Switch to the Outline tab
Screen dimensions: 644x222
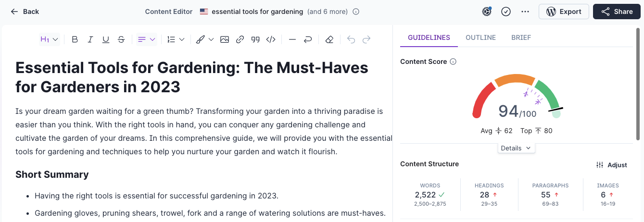480,37
